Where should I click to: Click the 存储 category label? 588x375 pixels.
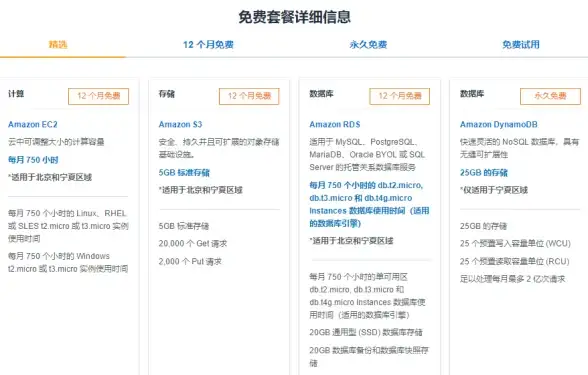point(166,94)
